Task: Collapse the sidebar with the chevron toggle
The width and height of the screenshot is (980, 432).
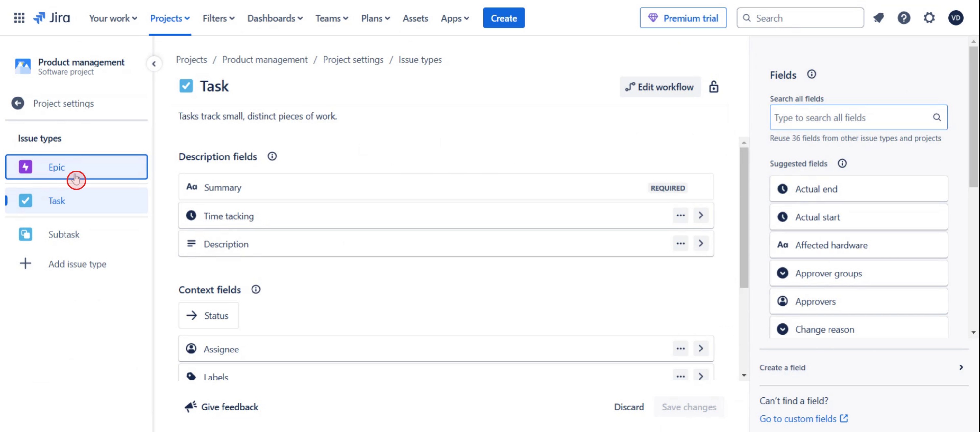Action: [154, 64]
